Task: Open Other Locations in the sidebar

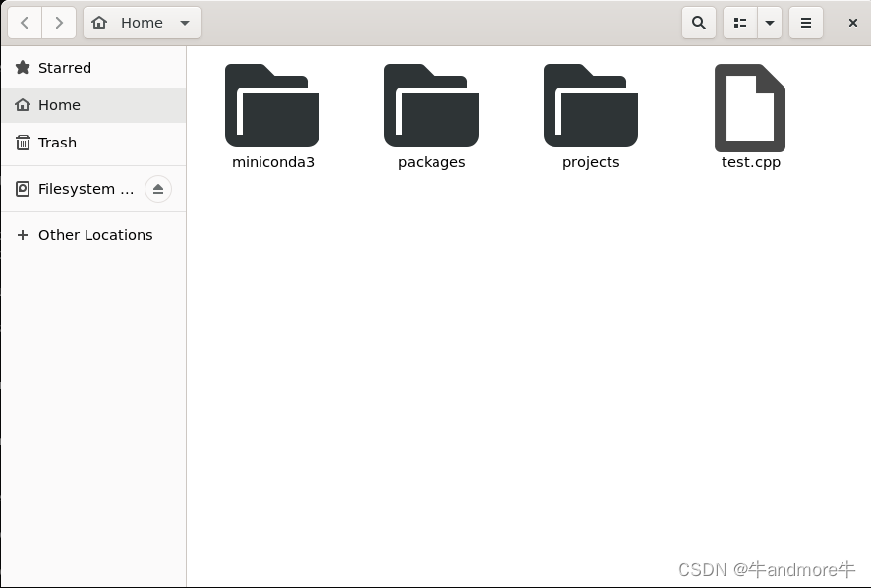Action: pos(93,235)
